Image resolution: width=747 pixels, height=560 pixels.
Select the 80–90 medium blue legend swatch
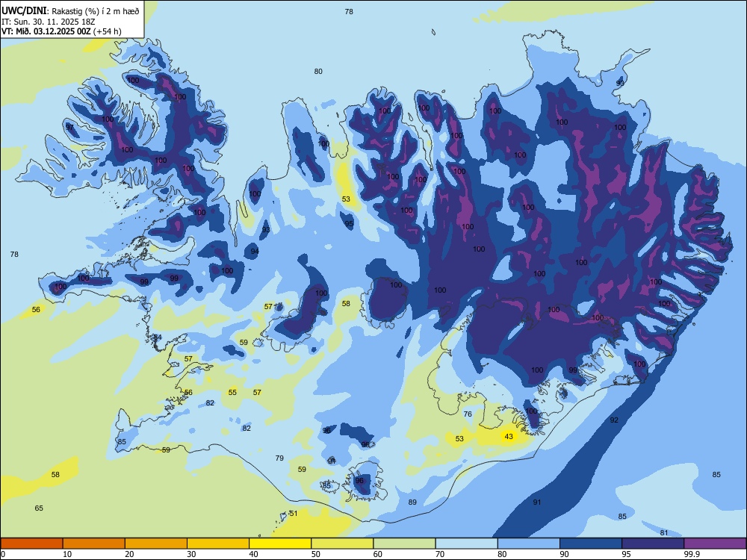529,544
